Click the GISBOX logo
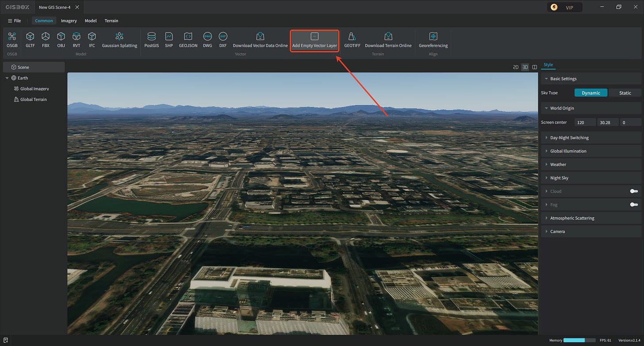Image resolution: width=644 pixels, height=346 pixels. pos(17,7)
